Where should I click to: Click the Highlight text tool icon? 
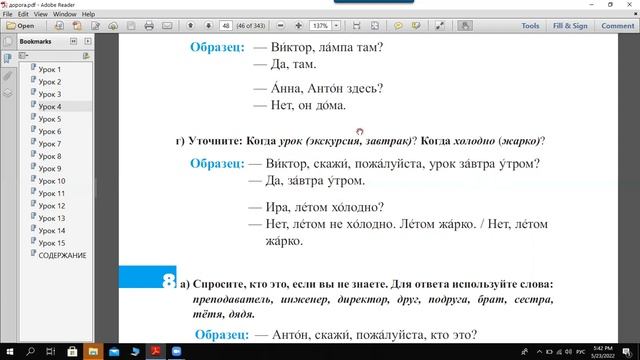[x=416, y=26]
